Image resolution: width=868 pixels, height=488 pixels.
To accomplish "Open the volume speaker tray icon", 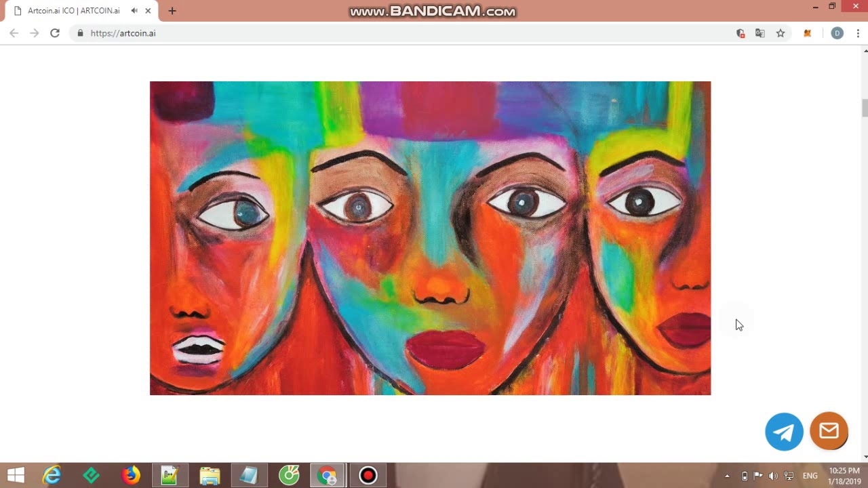I will tap(773, 476).
